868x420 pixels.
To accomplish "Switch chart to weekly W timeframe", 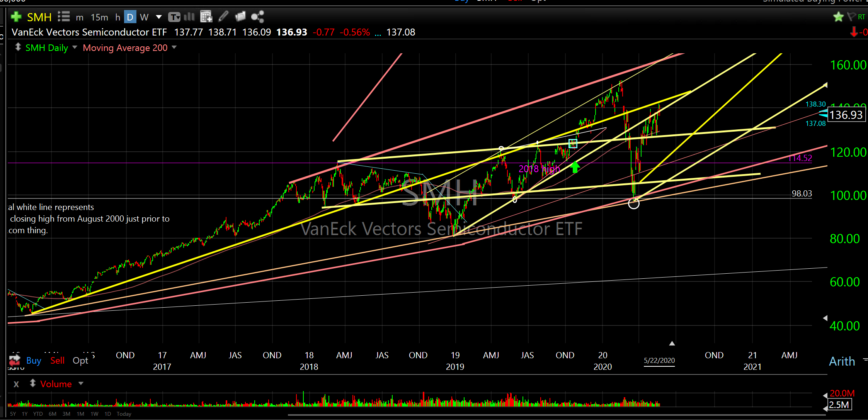I will tap(144, 17).
